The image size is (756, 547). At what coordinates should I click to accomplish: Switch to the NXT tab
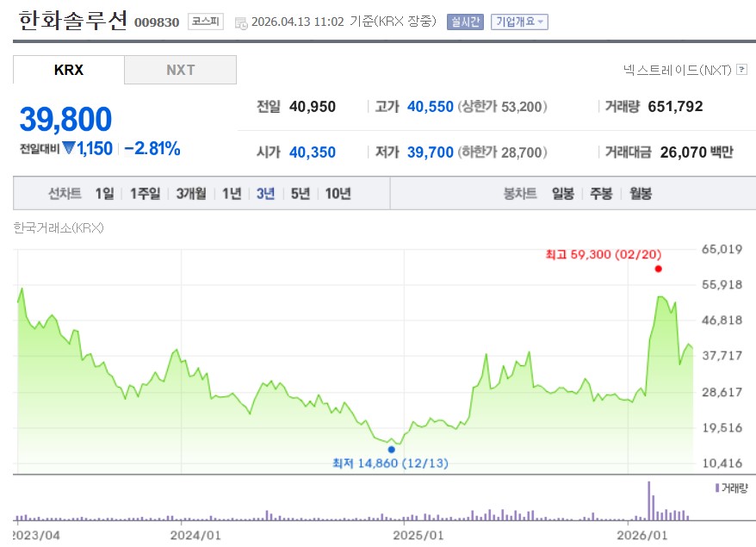(180, 70)
